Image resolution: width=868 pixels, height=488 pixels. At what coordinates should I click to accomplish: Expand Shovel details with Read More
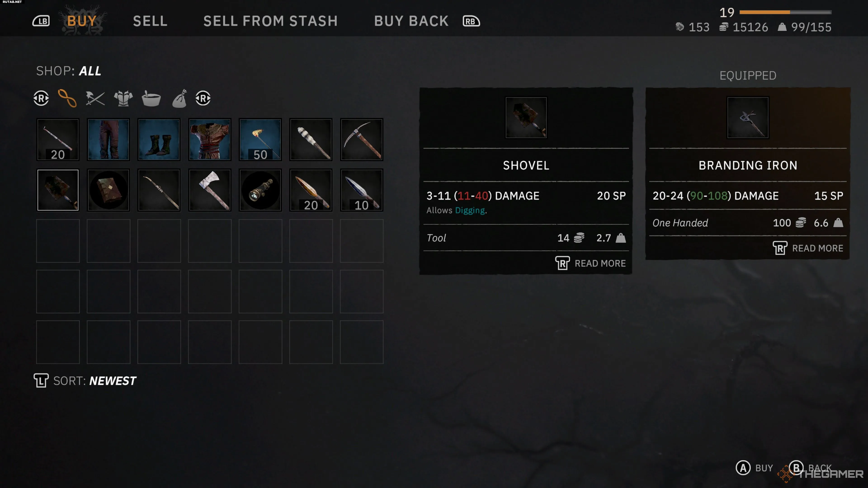tap(590, 263)
